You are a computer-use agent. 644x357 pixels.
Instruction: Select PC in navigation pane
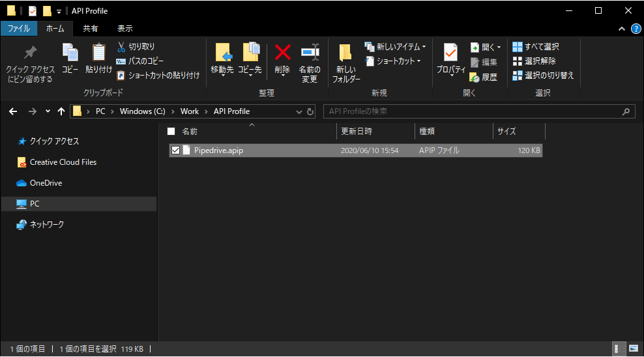tap(79, 204)
